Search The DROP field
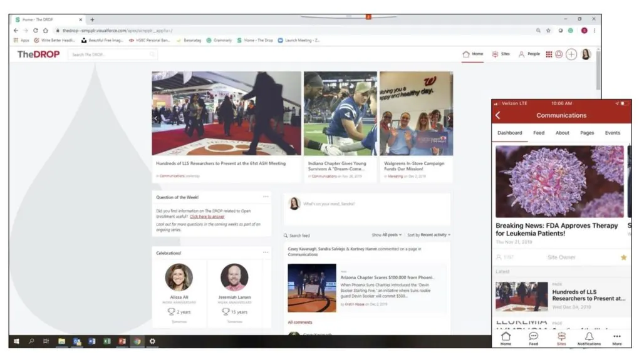The image size is (644, 362). pos(113,54)
